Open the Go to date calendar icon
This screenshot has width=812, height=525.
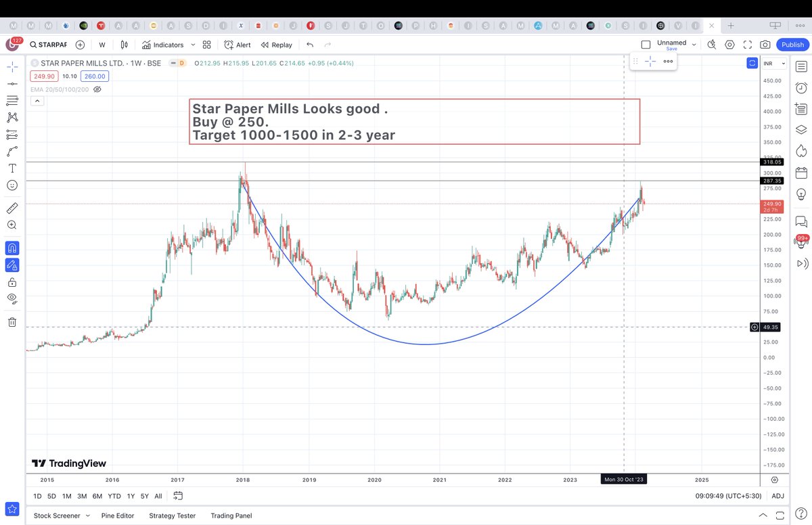pyautogui.click(x=178, y=496)
